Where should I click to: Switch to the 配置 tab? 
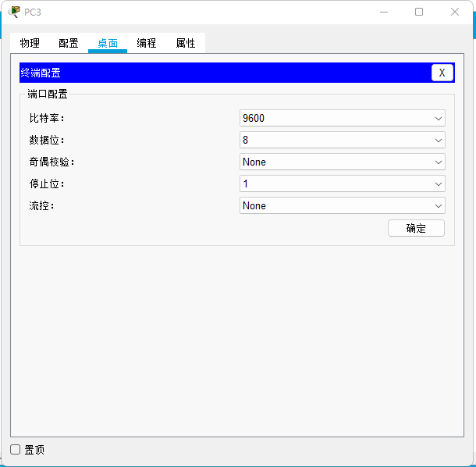coord(69,43)
